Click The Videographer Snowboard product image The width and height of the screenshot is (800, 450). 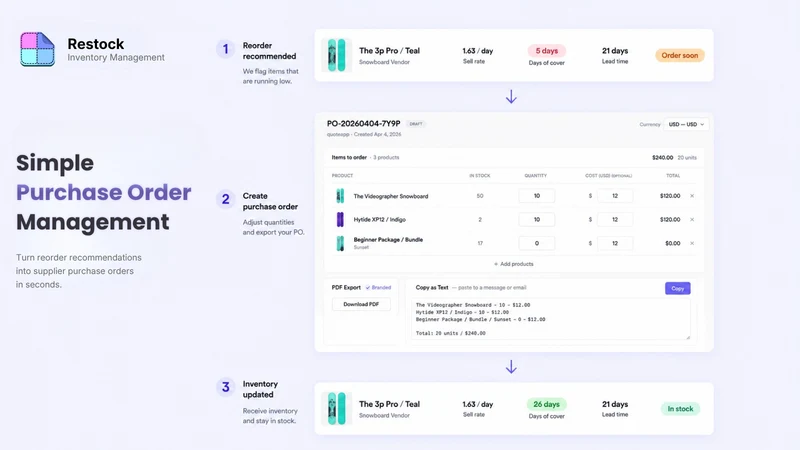pyautogui.click(x=340, y=196)
